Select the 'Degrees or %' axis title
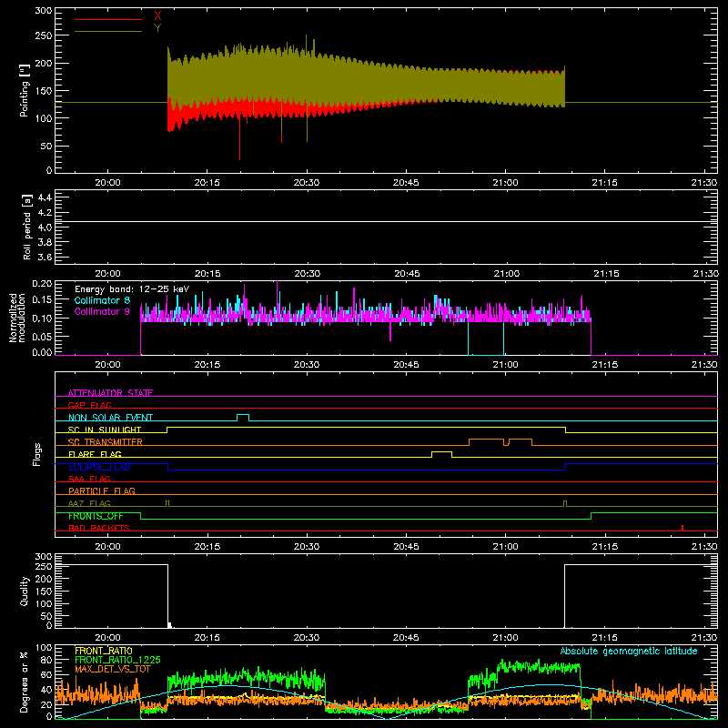728x728 pixels. point(25,682)
